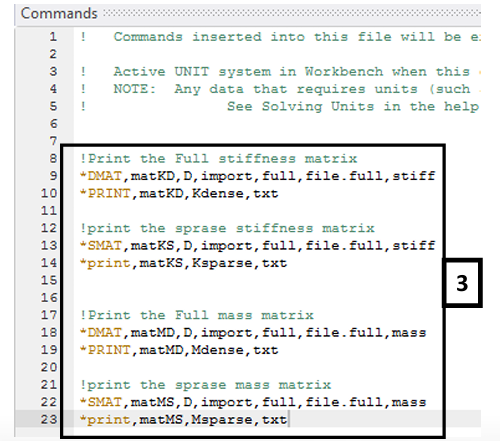Click the '!Print the Full stiffness matrix' comment
The image size is (500, 441).
(x=219, y=159)
